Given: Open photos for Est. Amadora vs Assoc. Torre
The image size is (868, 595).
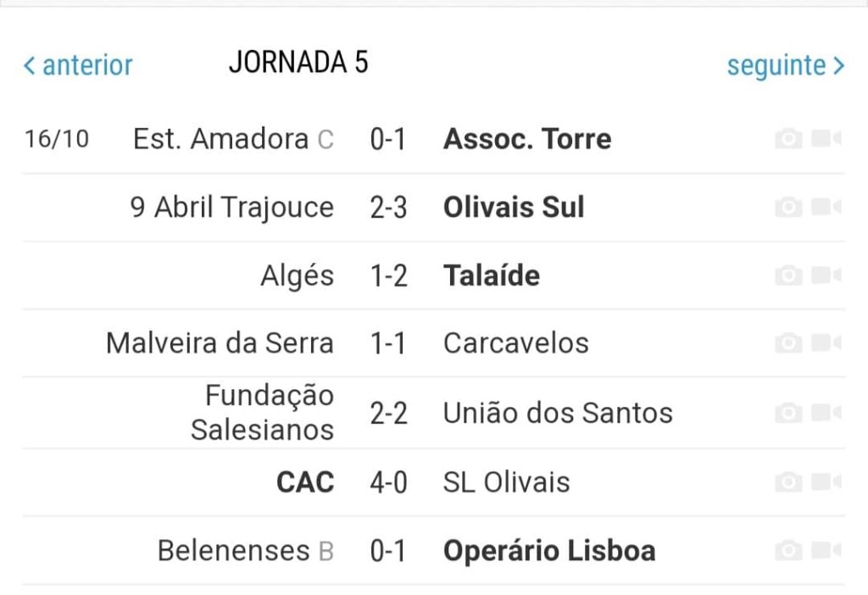Looking at the screenshot, I should (788, 138).
